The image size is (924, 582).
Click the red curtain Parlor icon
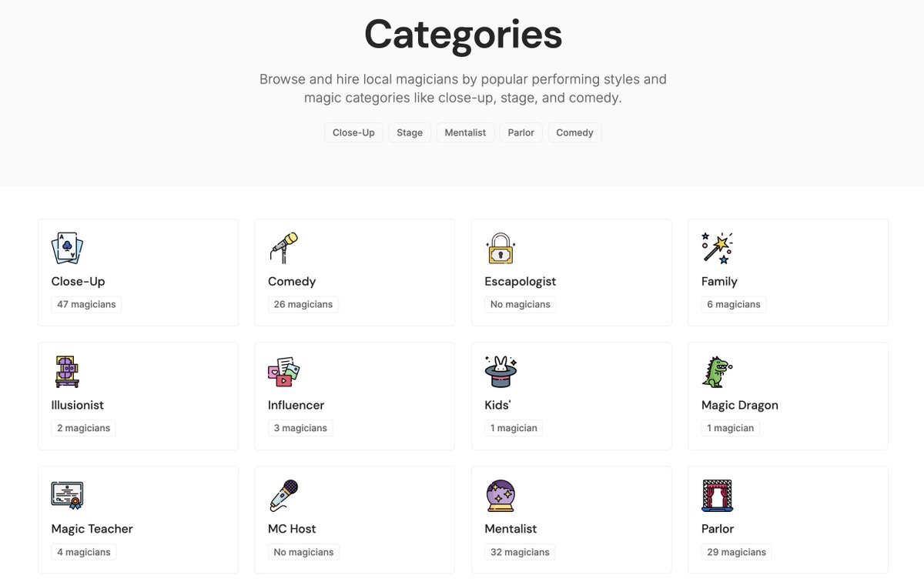coord(717,496)
